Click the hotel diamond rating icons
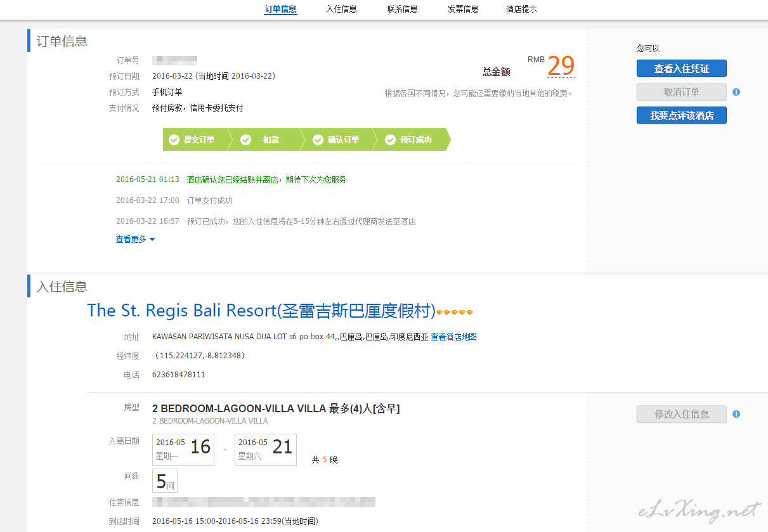 pyautogui.click(x=455, y=312)
